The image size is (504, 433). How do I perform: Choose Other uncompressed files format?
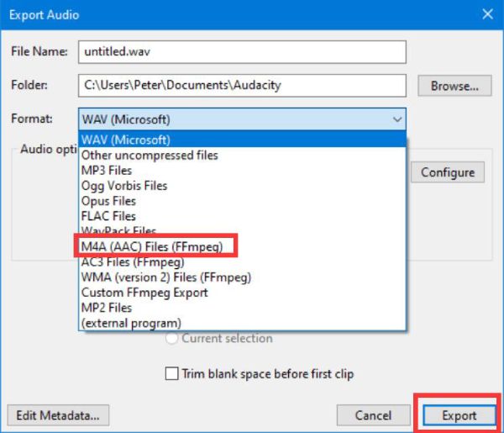coord(243,156)
